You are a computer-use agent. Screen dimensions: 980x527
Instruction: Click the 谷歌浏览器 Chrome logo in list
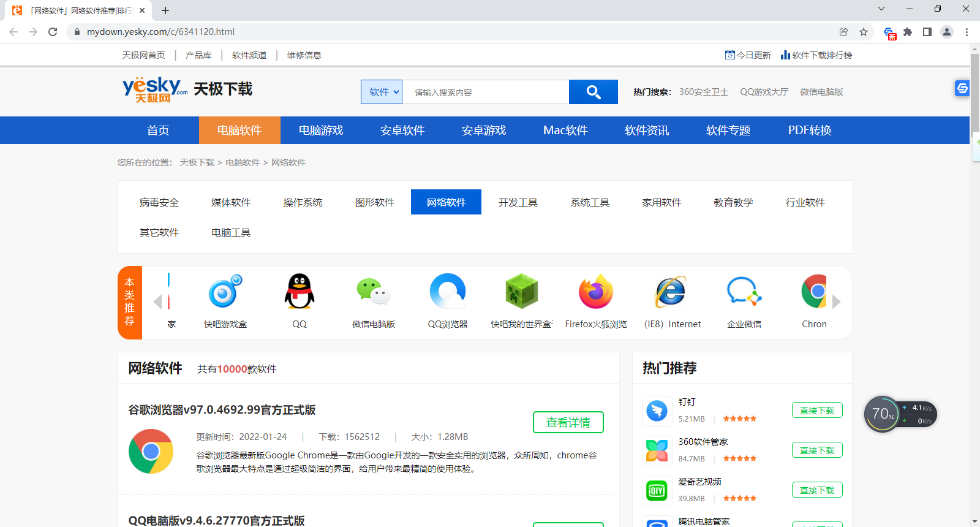coord(151,451)
